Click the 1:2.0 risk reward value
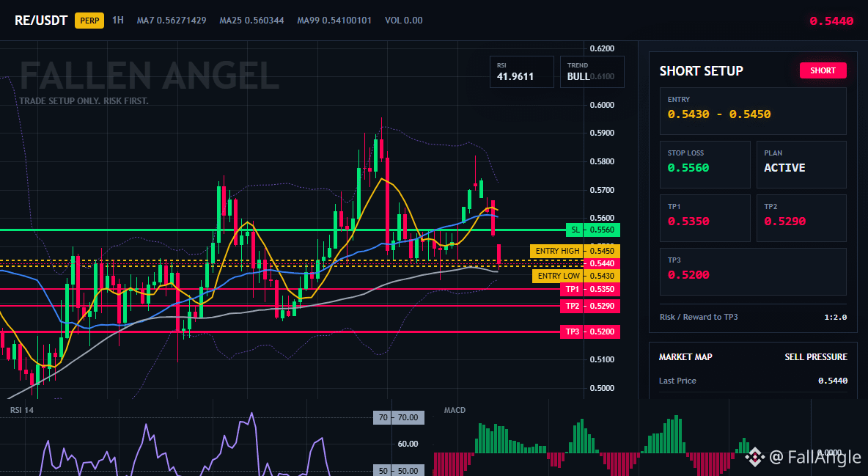 tap(835, 318)
